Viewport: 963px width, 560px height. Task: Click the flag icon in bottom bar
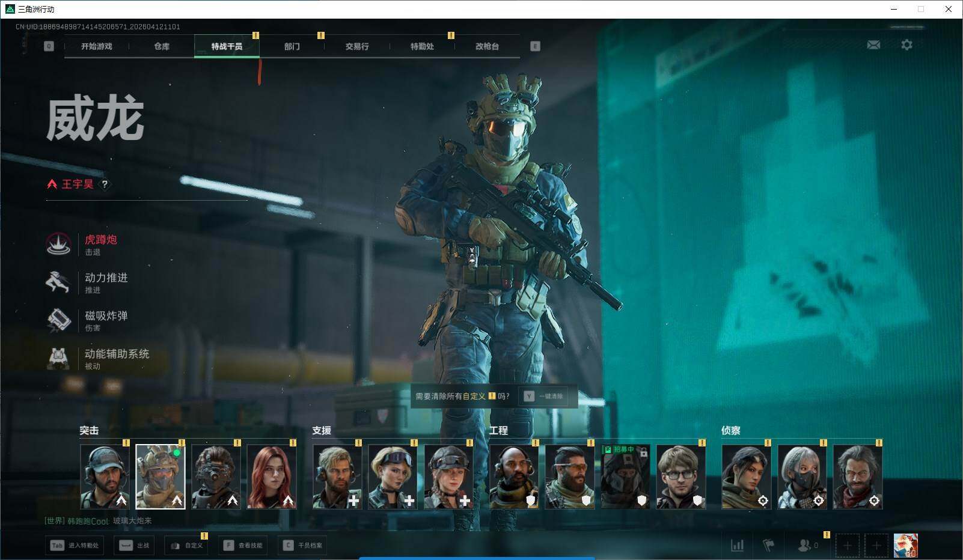(x=768, y=546)
